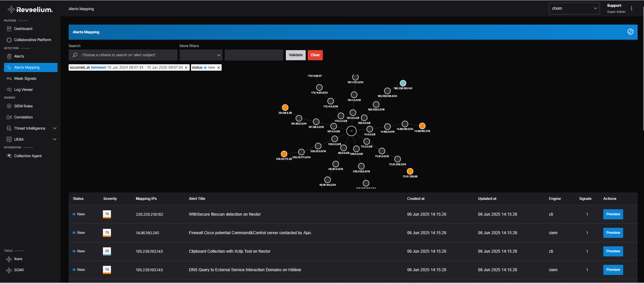Viewport: 644px width, 284px height.
Task: Expand the Threat Intelligence submenu chevron
Action: click(55, 128)
